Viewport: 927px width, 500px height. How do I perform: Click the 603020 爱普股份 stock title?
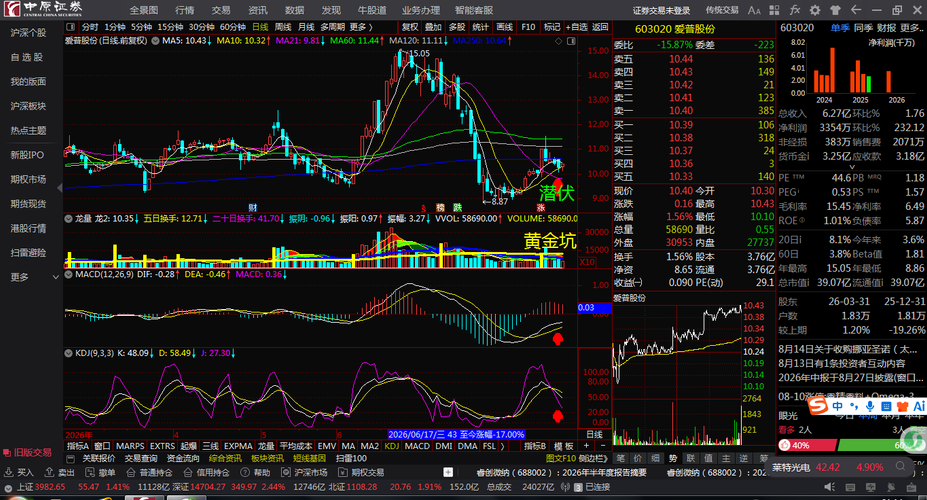coord(675,29)
